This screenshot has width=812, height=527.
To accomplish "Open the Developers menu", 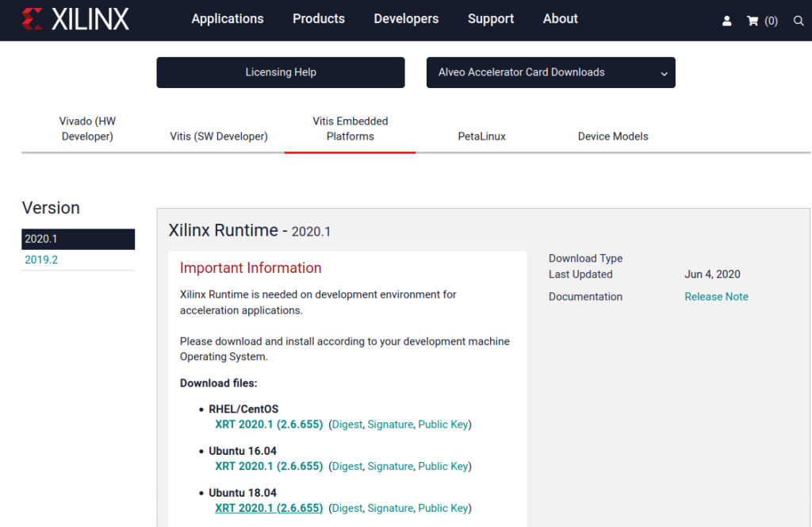I will 406,19.
